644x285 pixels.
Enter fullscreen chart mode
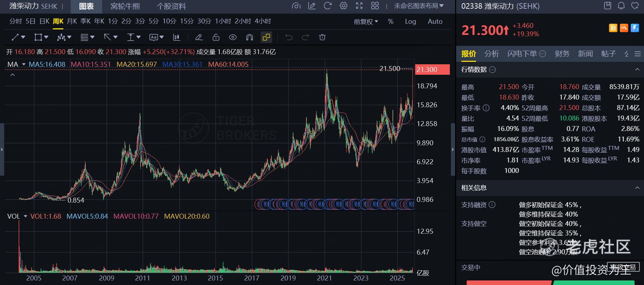[359, 6]
